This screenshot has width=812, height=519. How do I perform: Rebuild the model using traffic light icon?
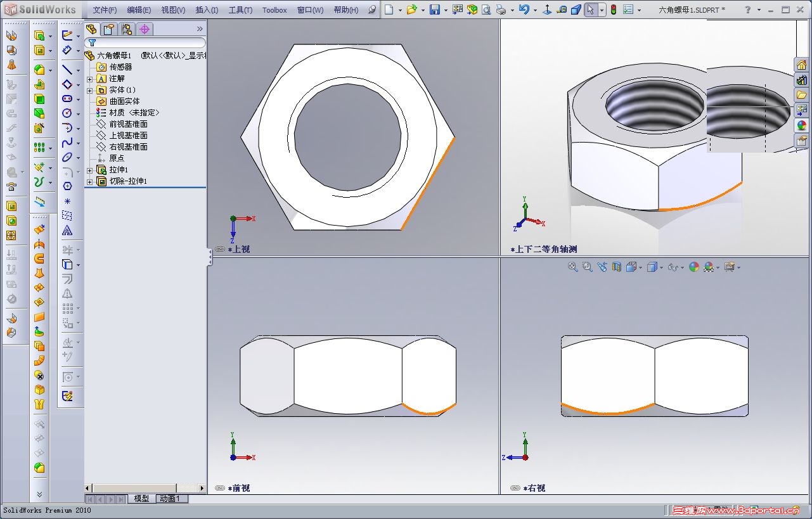point(614,10)
